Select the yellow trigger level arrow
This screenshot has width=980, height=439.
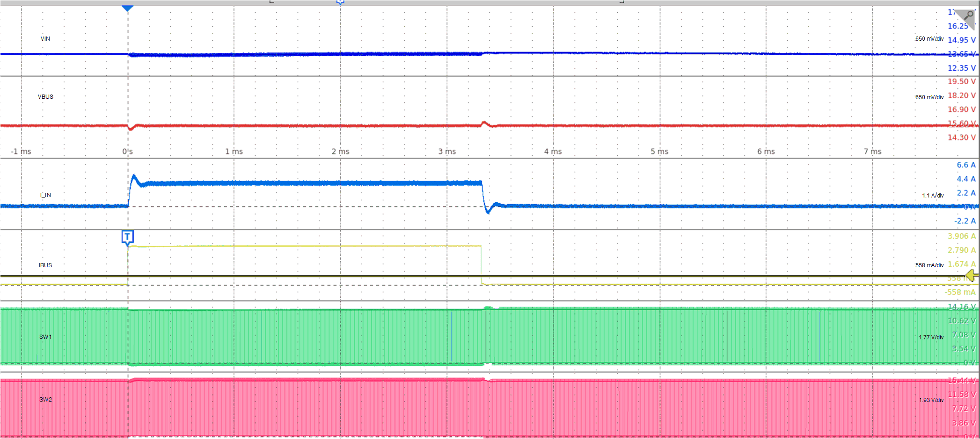(x=972, y=276)
